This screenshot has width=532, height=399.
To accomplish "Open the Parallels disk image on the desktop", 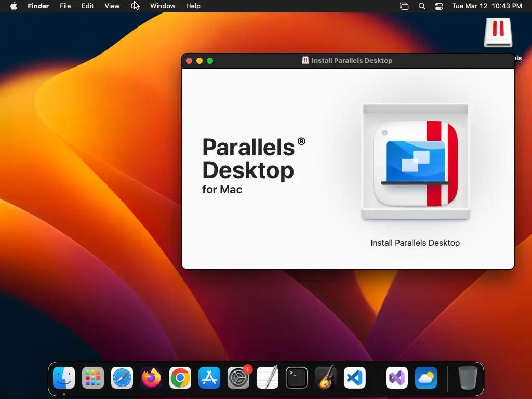I will tap(498, 33).
